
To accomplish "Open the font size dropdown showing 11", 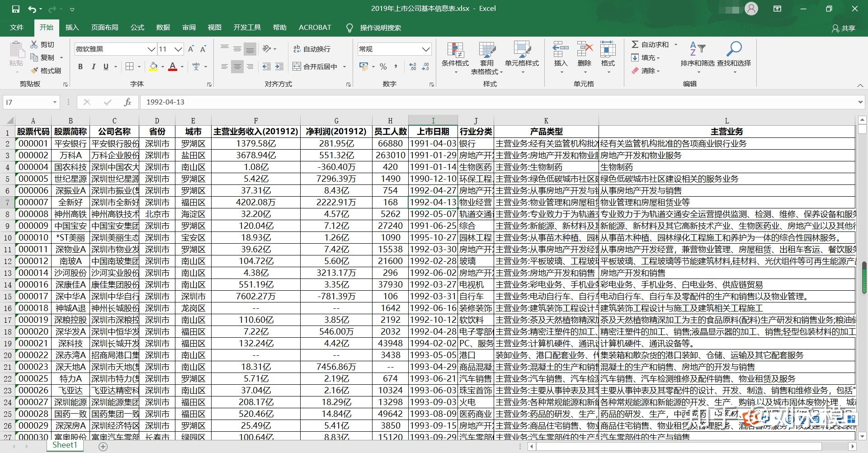I will pyautogui.click(x=178, y=49).
